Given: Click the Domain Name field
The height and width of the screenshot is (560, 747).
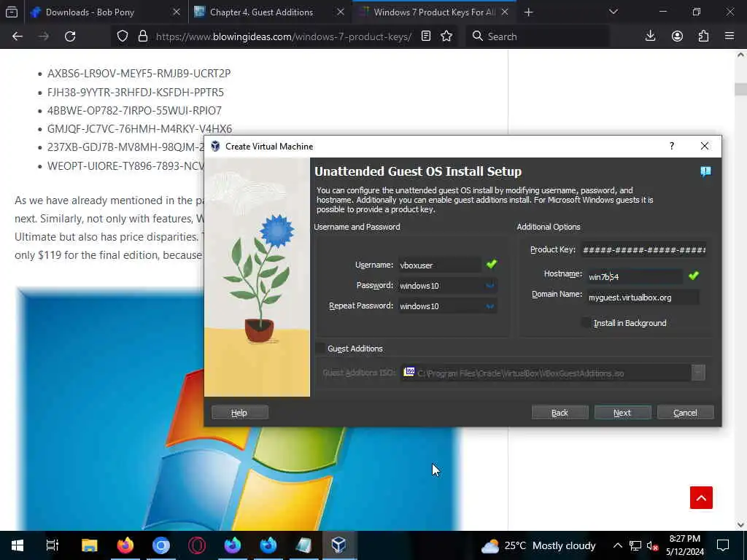Looking at the screenshot, I should point(643,297).
